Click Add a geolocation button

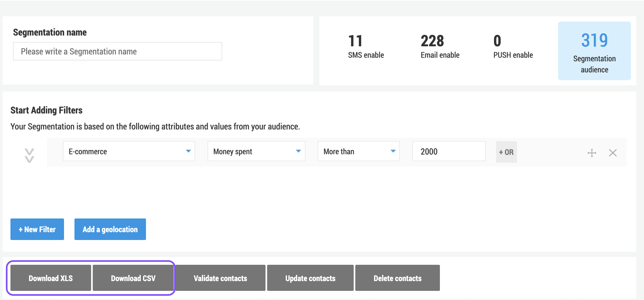click(x=110, y=229)
